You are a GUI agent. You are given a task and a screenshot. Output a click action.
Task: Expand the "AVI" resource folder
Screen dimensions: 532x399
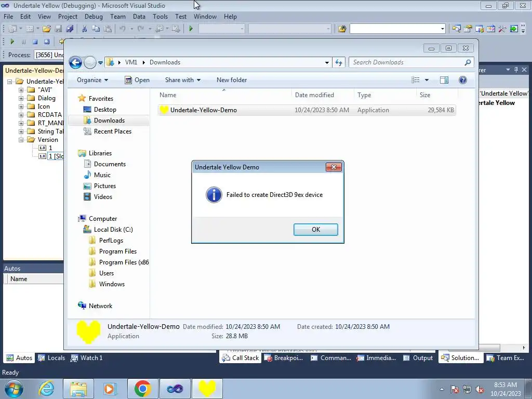pos(21,90)
